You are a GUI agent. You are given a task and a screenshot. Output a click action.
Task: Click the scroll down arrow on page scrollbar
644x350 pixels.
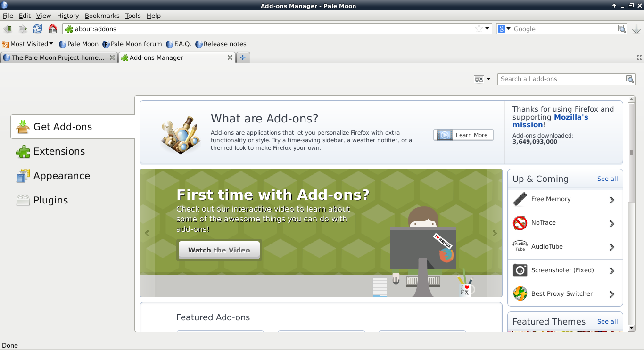(632, 328)
